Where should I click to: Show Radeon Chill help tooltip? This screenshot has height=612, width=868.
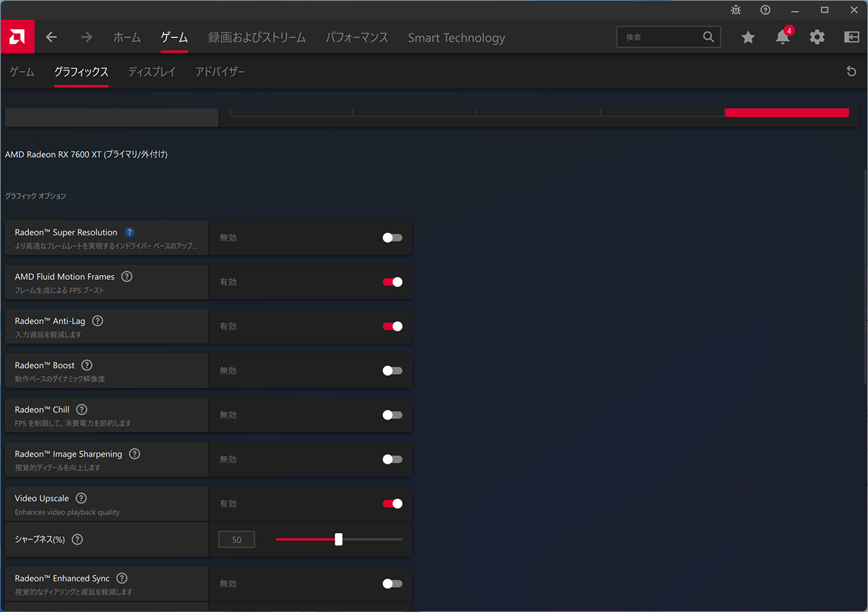(82, 409)
